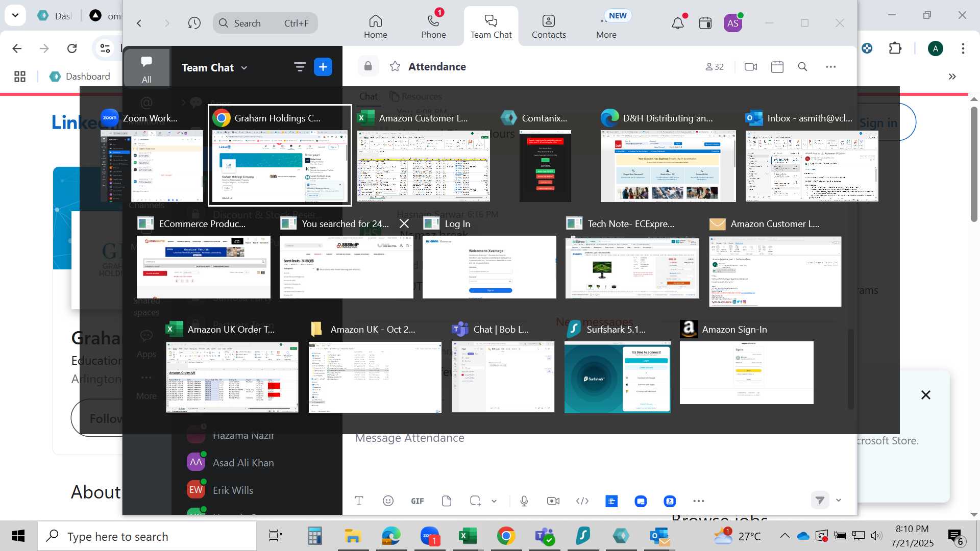
Task: Close the 'You searched for 24' window
Action: coord(404,223)
